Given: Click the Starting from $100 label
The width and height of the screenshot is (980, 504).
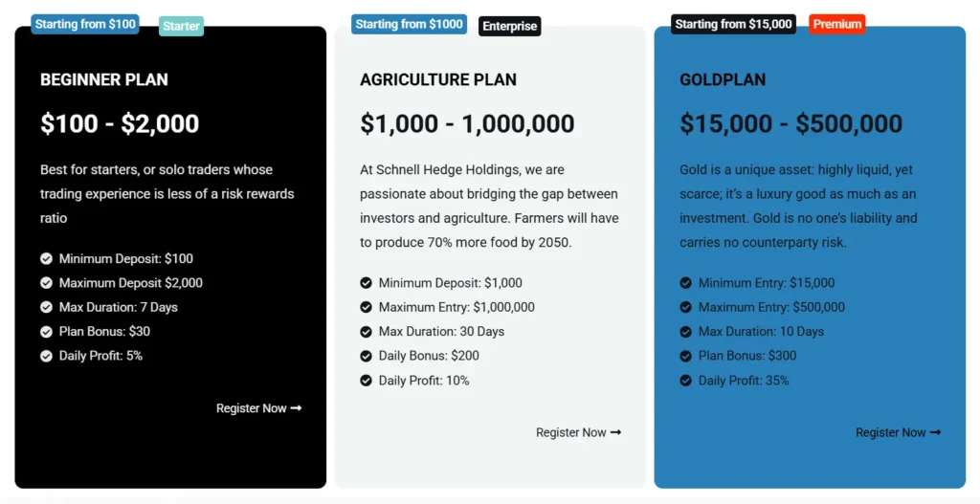Looking at the screenshot, I should [x=85, y=24].
